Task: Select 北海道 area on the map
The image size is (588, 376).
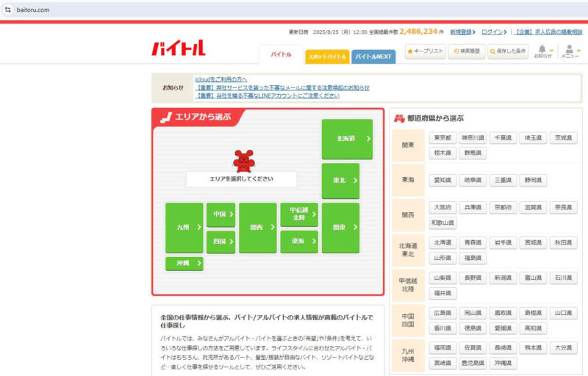Action: coord(347,139)
